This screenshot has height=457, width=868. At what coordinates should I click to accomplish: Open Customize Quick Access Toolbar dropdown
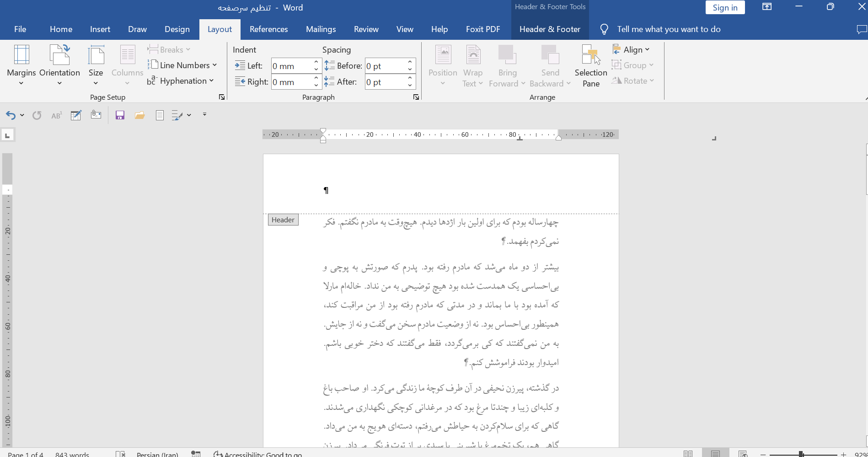coord(204,114)
